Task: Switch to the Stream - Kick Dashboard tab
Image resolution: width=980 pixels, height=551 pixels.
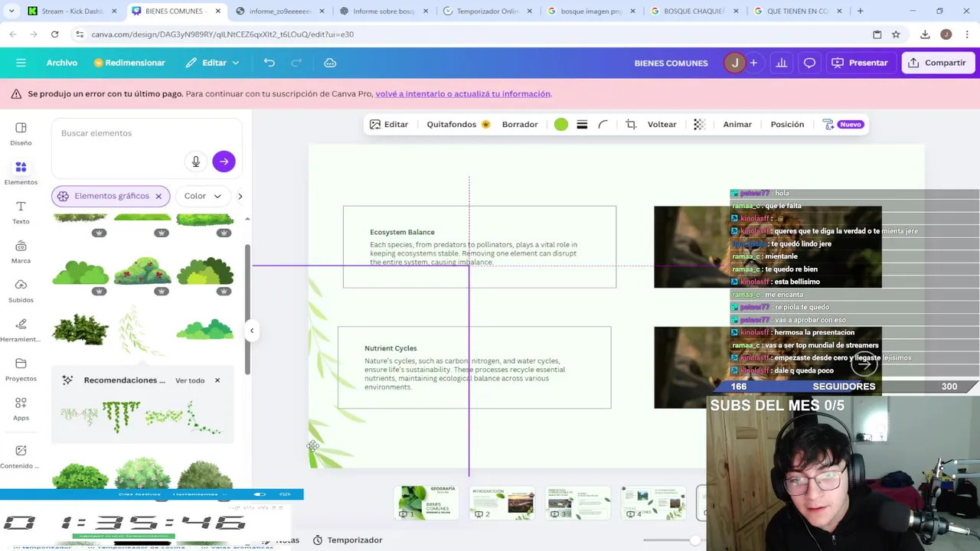Action: tap(73, 11)
